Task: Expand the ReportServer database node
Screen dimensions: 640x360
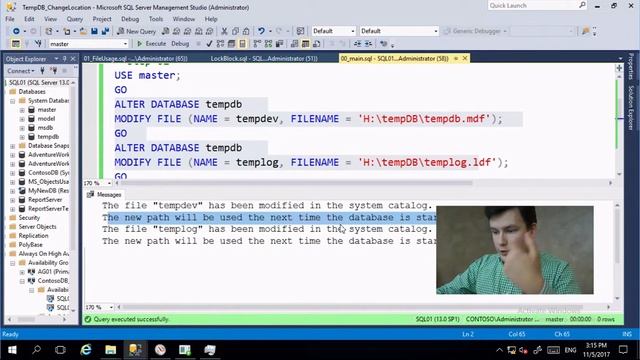Action: [x=13, y=200]
